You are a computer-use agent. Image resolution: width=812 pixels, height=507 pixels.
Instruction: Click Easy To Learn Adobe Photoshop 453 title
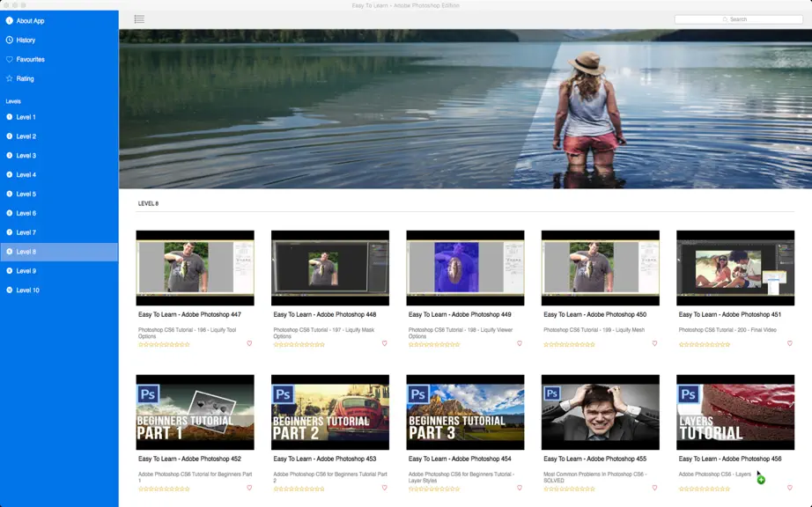[325, 459]
